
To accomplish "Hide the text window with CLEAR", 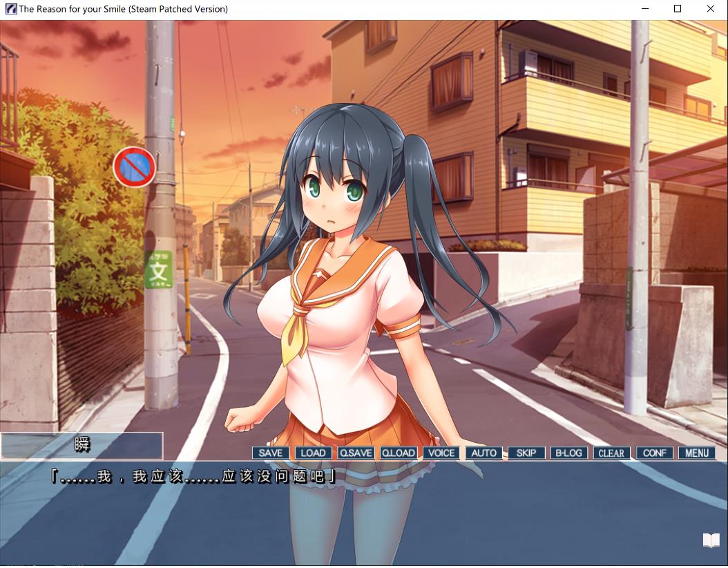I will pos(611,453).
